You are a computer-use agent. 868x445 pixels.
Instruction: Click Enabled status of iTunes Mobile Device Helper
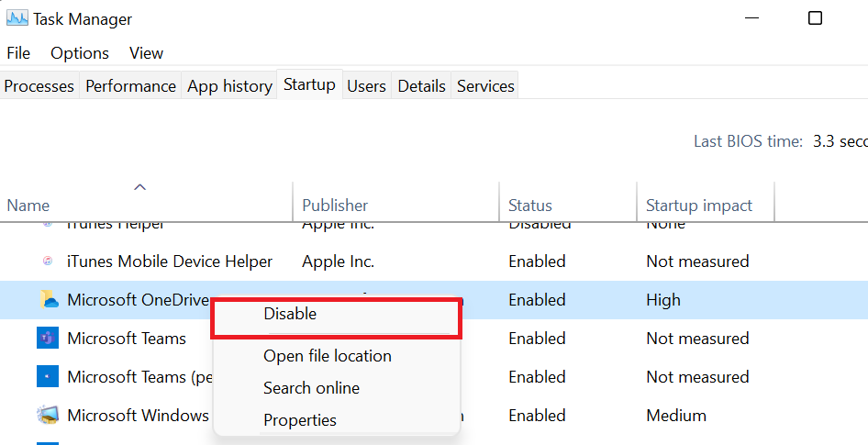(537, 261)
